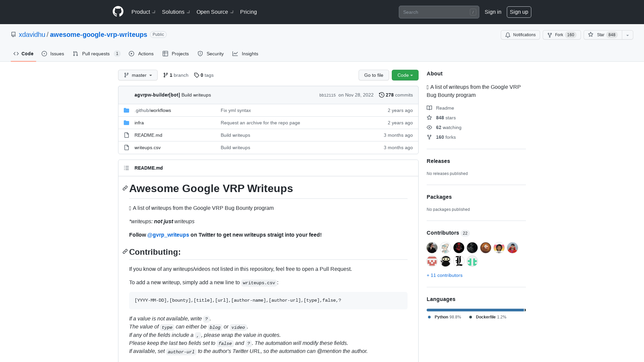
Task: Open the writeups.csv file
Action: point(148,147)
